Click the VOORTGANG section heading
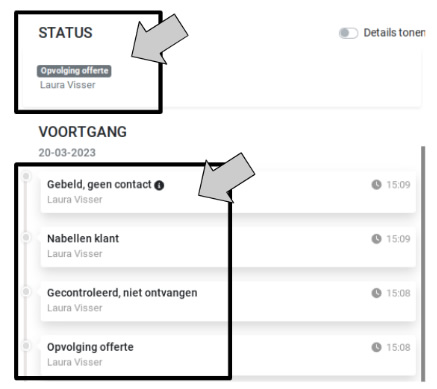Screen dimensions: 437x389 83,132
